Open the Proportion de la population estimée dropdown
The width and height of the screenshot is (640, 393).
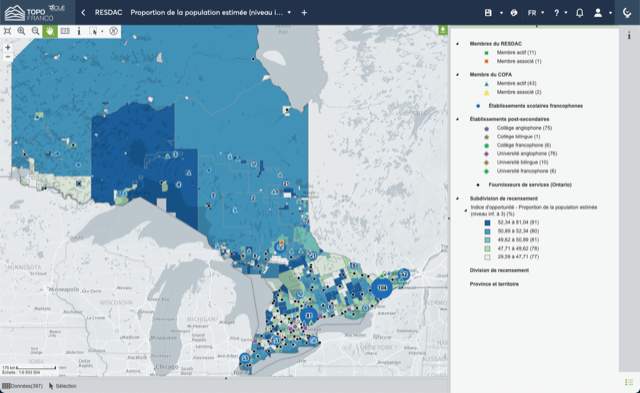[x=289, y=13]
